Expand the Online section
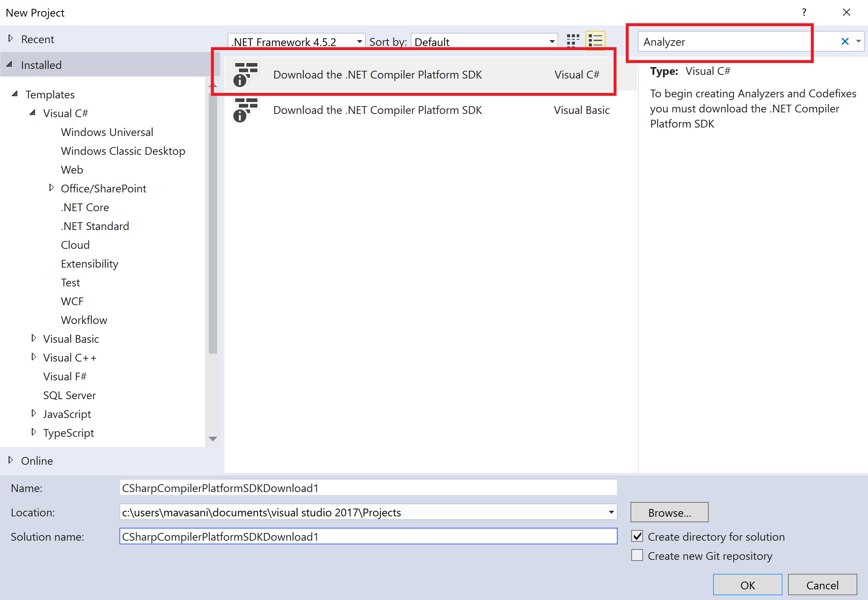The image size is (868, 600). click(x=11, y=460)
